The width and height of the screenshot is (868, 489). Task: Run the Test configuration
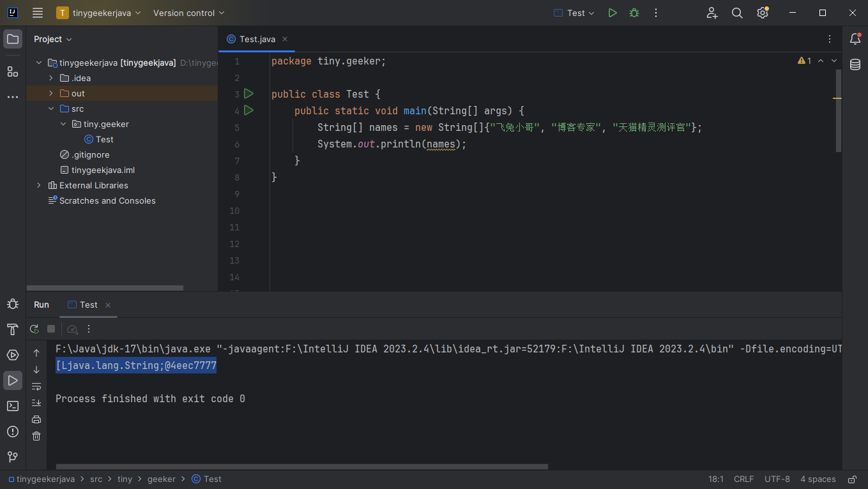[x=613, y=13]
